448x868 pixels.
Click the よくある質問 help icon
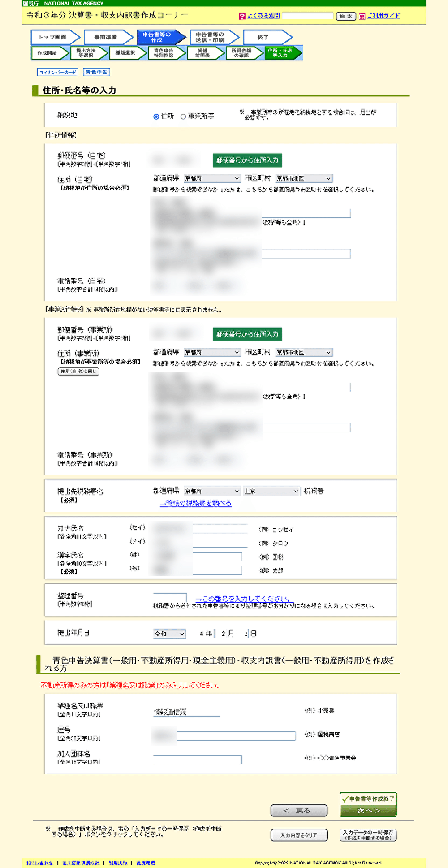click(242, 16)
